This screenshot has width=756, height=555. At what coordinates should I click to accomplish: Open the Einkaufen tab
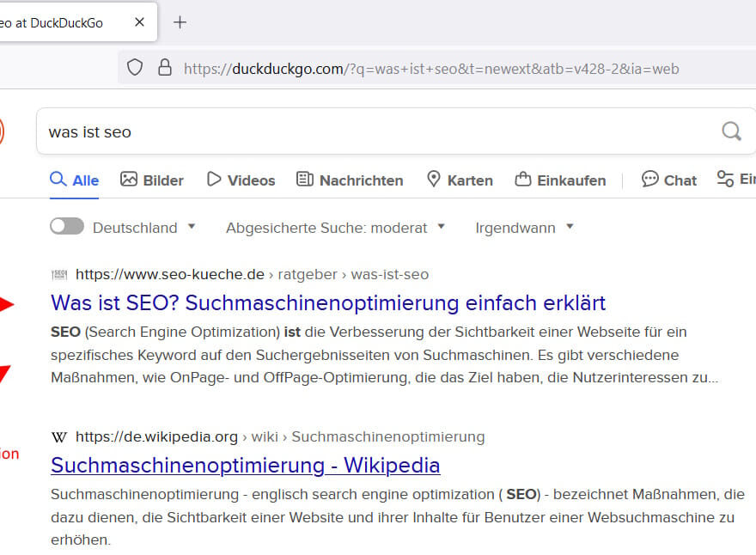(x=560, y=180)
